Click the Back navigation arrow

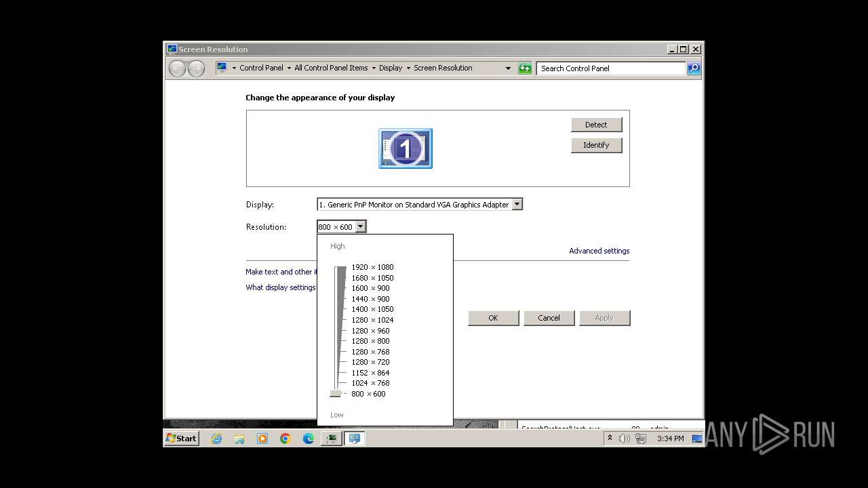(x=177, y=68)
